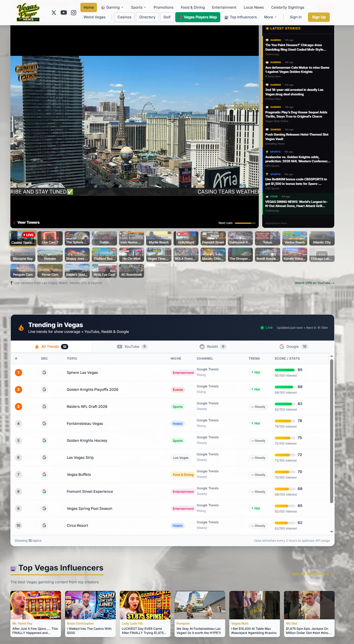Open Vegas Matt influencer video card
The height and width of the screenshot is (644, 354).
point(255,614)
